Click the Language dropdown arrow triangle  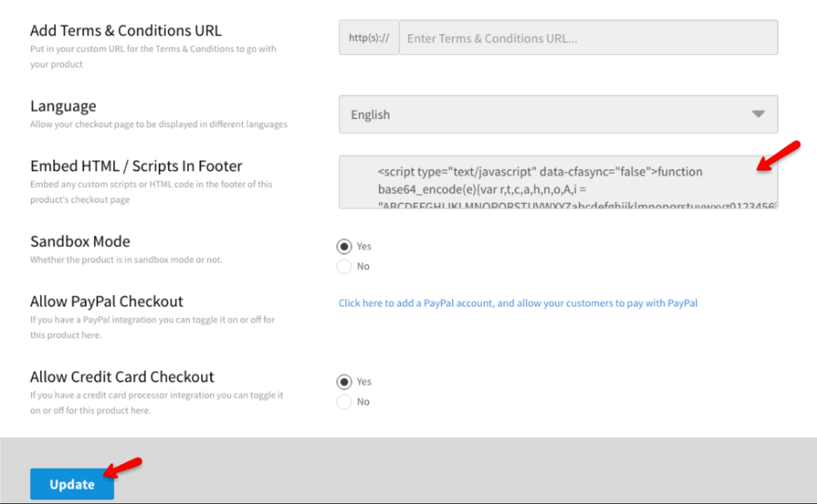758,114
